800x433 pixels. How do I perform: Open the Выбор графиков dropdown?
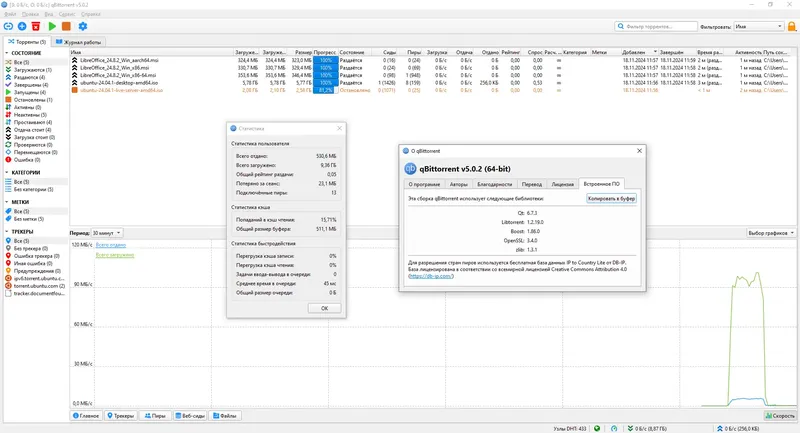click(x=771, y=233)
